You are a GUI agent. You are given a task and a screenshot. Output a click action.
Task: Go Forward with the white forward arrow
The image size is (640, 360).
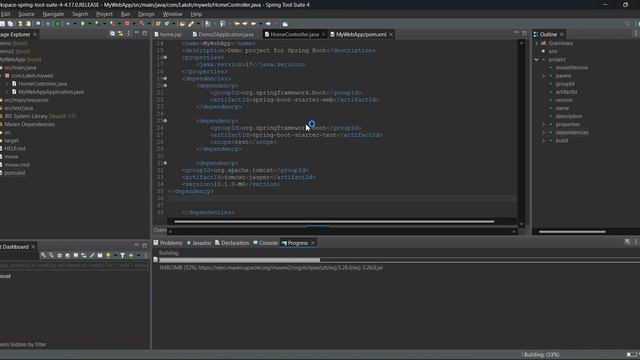[x=268, y=24]
